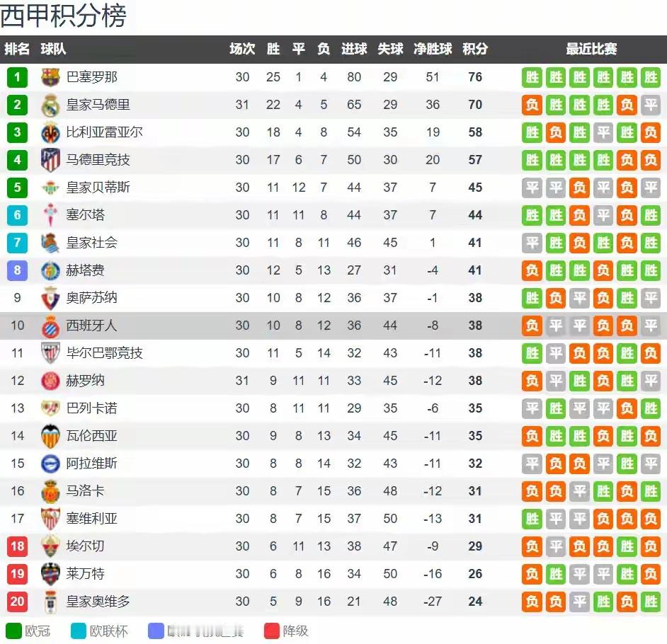This screenshot has height=644, width=667.
Task: Click the red rank 18 relegation badge
Action: click(x=17, y=546)
